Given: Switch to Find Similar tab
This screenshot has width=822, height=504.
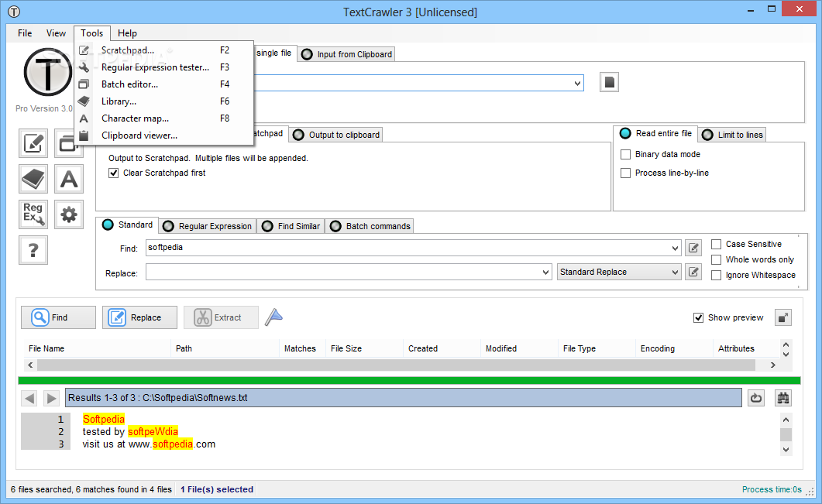Looking at the screenshot, I should [x=291, y=226].
